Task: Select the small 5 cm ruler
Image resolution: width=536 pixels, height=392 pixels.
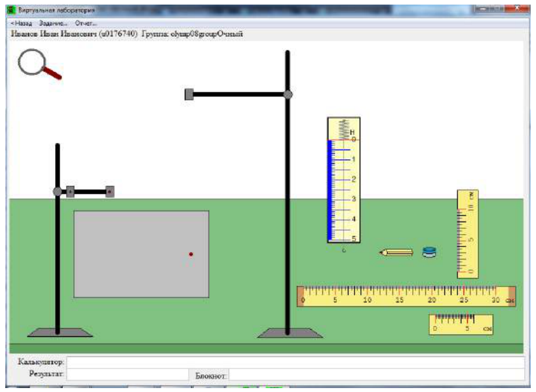Action: tap(461, 324)
